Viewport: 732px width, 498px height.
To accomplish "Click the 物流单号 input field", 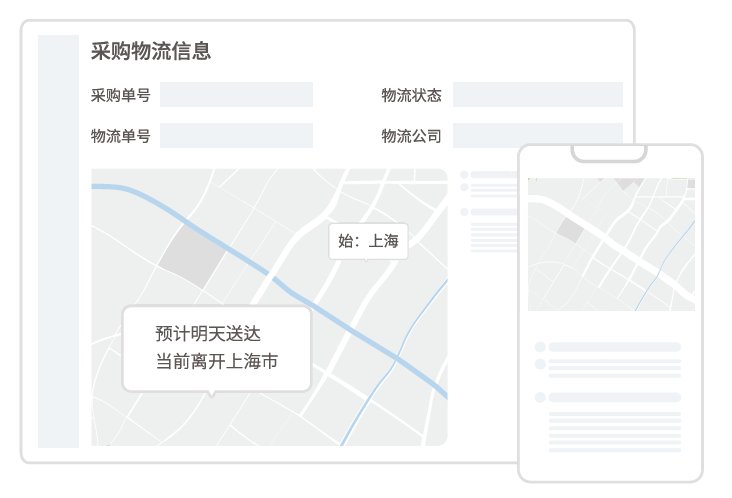I will coord(236,136).
